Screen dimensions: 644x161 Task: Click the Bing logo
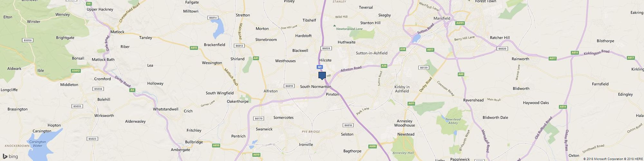(x=10, y=156)
